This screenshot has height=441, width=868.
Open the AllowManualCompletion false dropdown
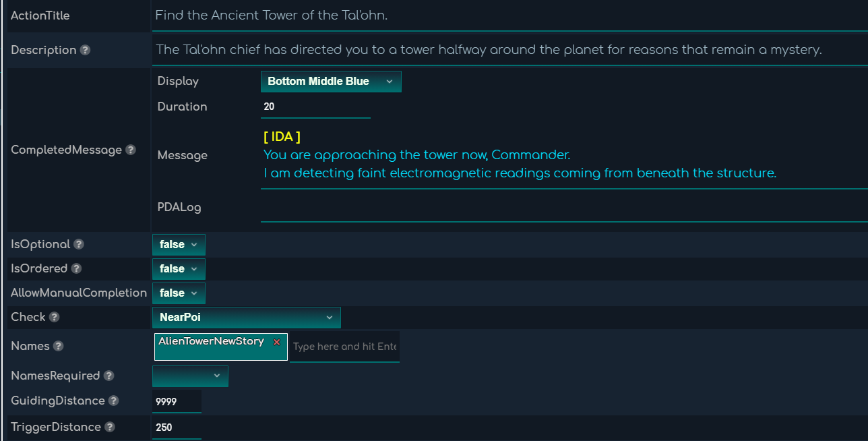click(x=179, y=293)
